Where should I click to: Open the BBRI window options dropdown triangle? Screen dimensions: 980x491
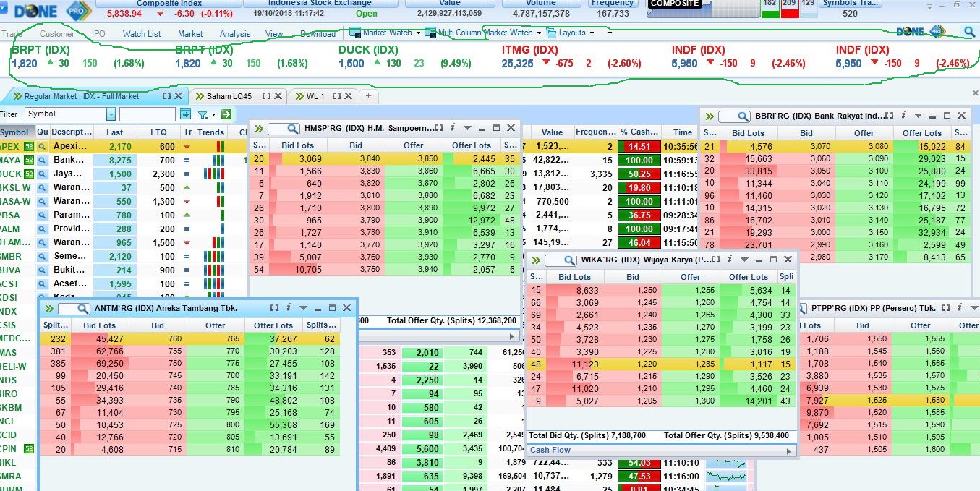[x=918, y=116]
